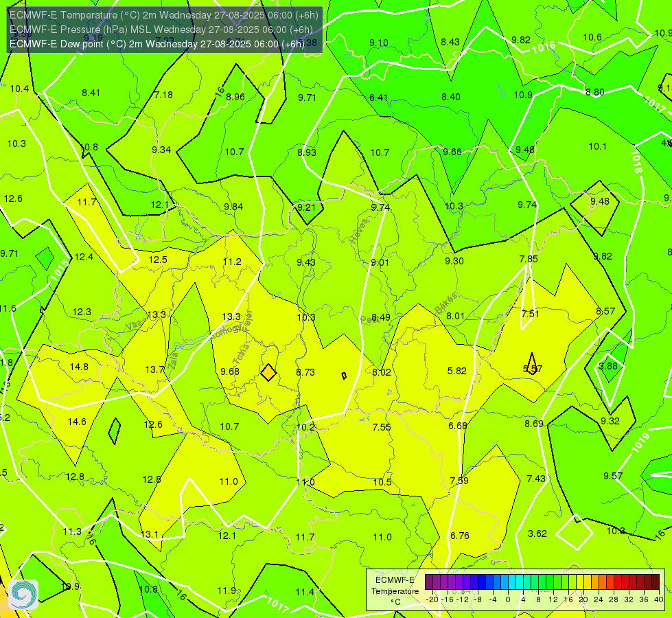Click the 9.43 temperature value
The width and height of the screenshot is (672, 618).
pyautogui.click(x=306, y=262)
